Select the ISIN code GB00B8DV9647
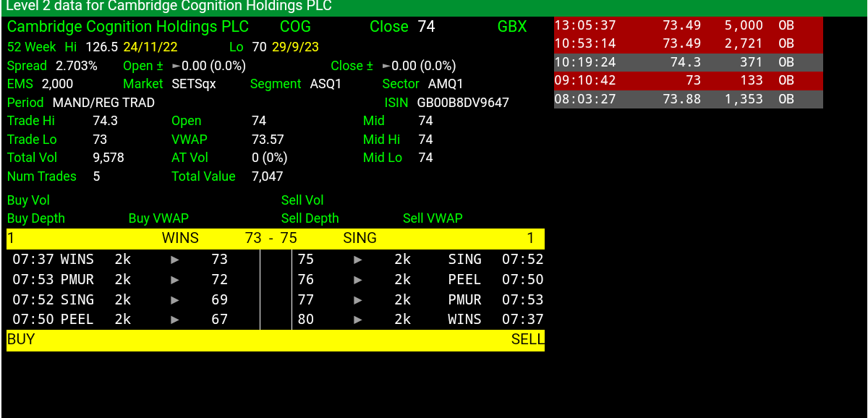The image size is (868, 418). pos(463,103)
